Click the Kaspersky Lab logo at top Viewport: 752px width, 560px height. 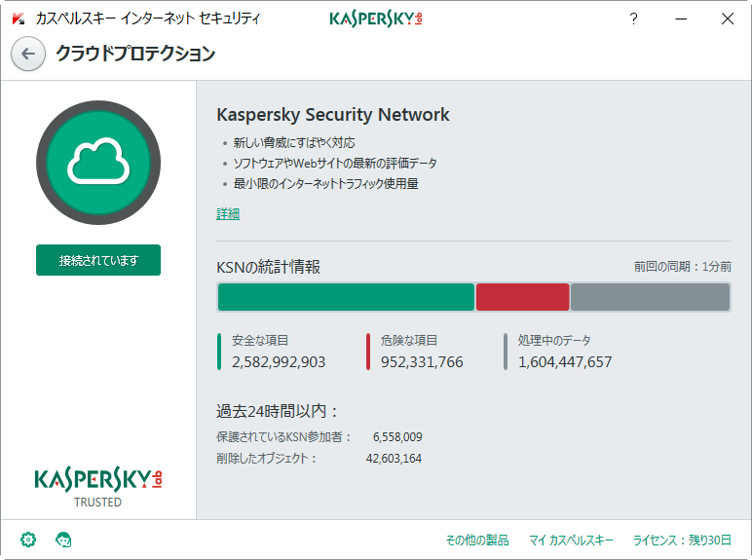pyautogui.click(x=376, y=19)
